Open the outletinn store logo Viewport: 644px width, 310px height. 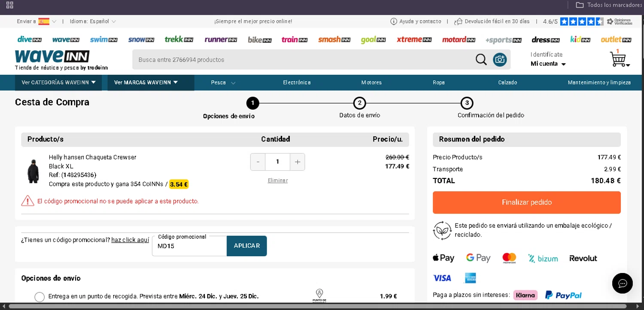[616, 40]
